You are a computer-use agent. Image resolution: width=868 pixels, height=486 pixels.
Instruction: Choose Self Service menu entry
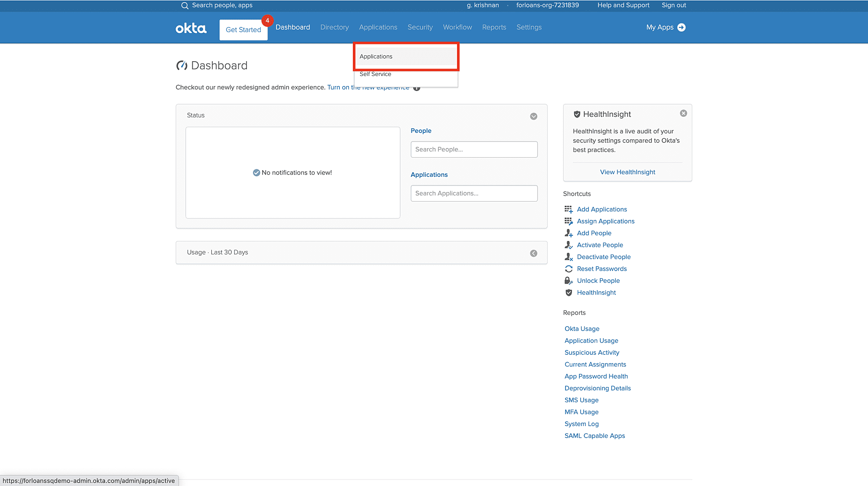(375, 74)
